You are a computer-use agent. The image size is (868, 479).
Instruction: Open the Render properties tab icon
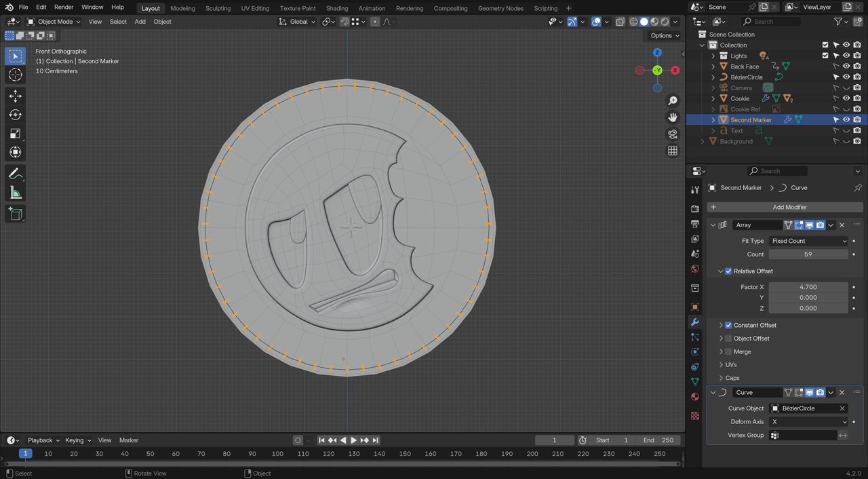click(x=694, y=209)
